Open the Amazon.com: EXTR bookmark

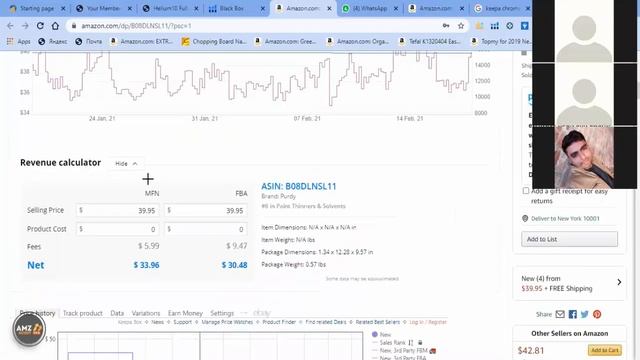pos(142,41)
